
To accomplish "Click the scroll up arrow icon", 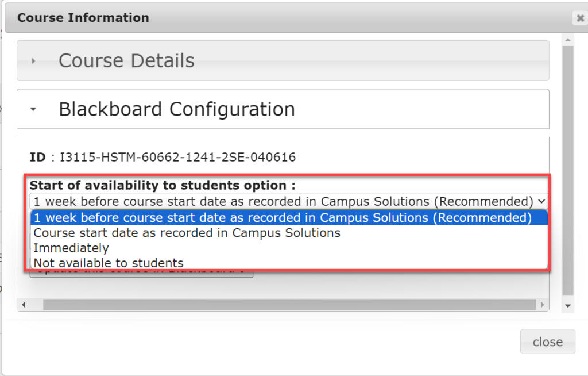I will pos(568,39).
